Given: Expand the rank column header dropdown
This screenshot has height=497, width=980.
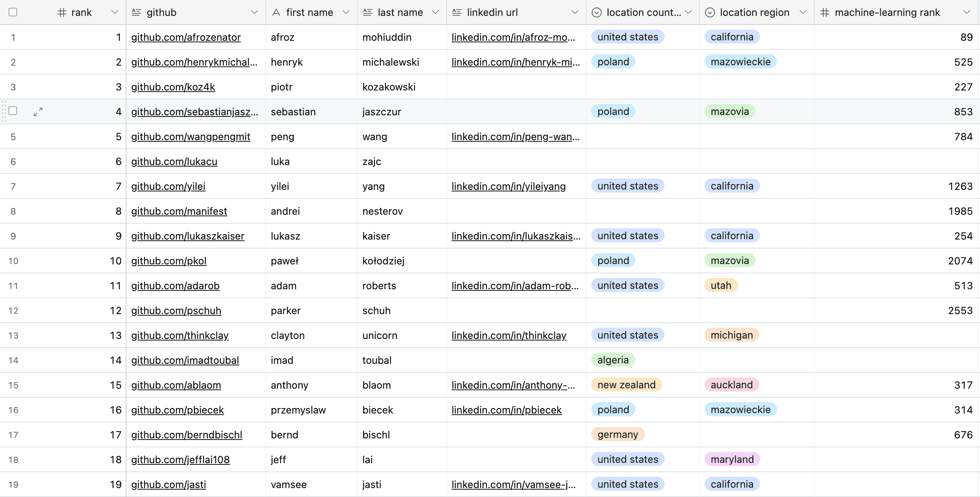Looking at the screenshot, I should (114, 13).
